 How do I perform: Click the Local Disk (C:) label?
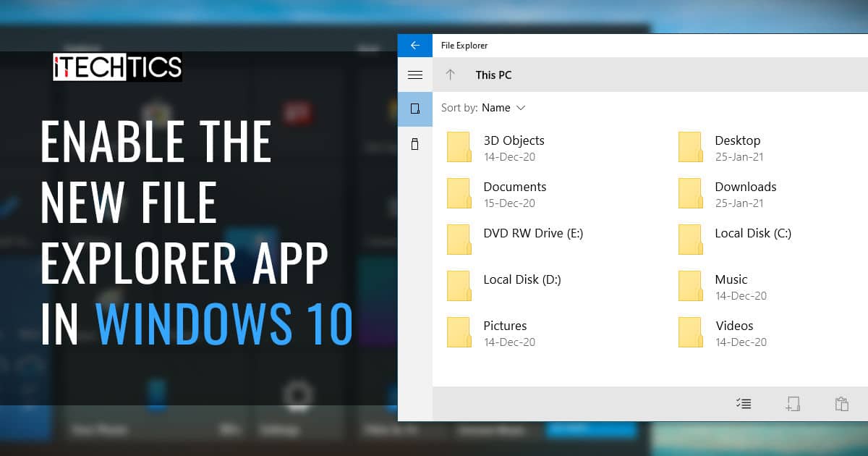753,233
